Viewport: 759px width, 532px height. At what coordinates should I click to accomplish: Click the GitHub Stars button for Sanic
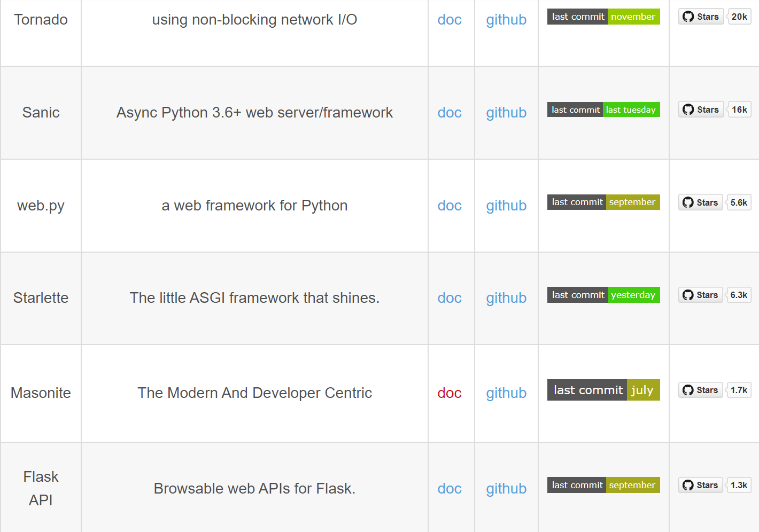701,109
